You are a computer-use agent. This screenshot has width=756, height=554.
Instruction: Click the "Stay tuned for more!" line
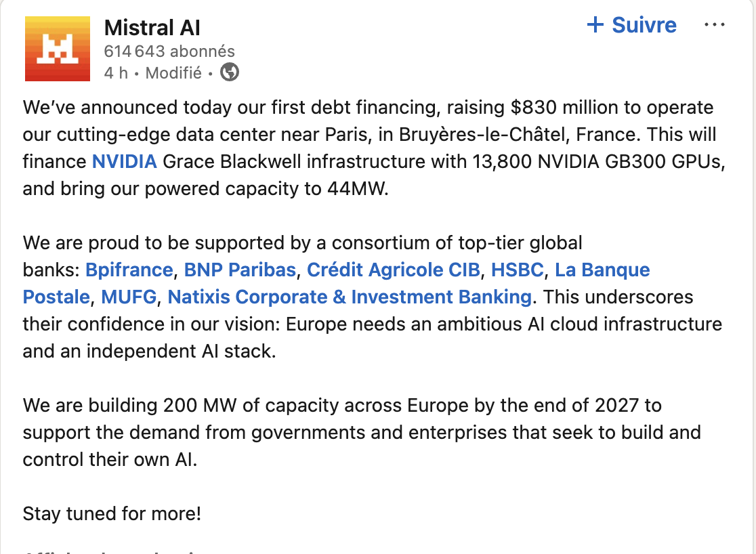(x=112, y=513)
